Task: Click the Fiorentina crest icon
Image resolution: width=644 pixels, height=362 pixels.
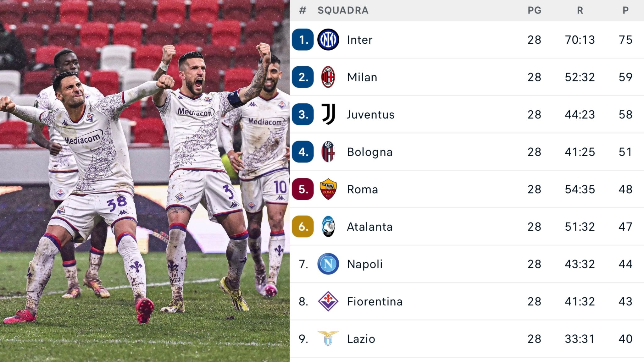Action: click(x=328, y=301)
